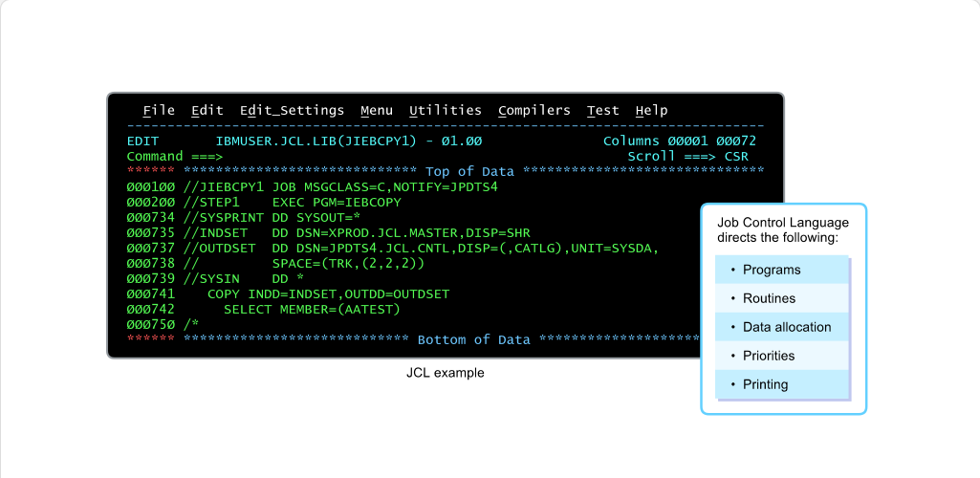980x478 pixels.
Task: Open the Help menu
Action: pos(652,111)
